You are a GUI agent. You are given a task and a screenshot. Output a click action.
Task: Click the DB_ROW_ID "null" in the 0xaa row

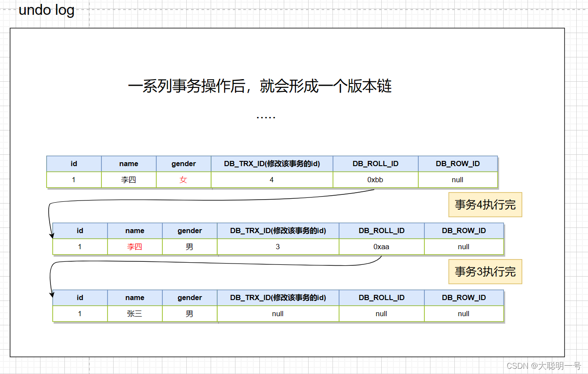464,247
